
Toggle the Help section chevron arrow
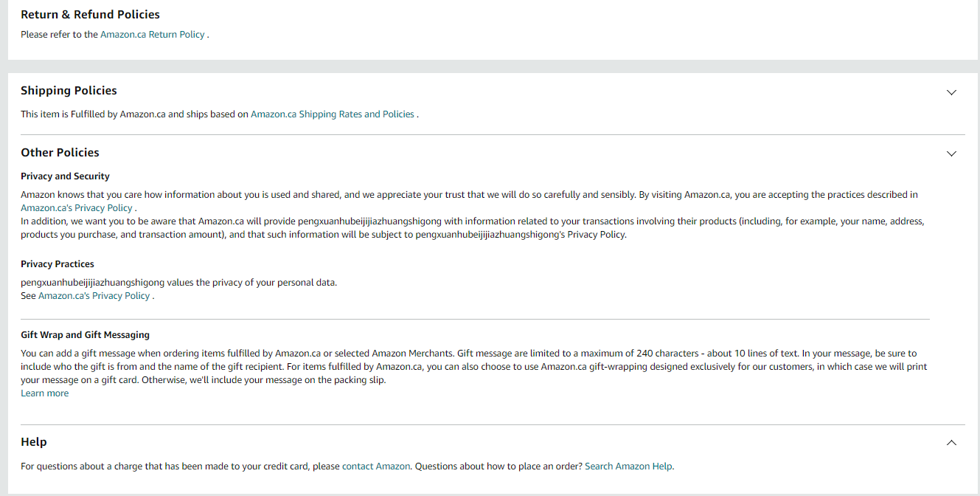pos(951,443)
